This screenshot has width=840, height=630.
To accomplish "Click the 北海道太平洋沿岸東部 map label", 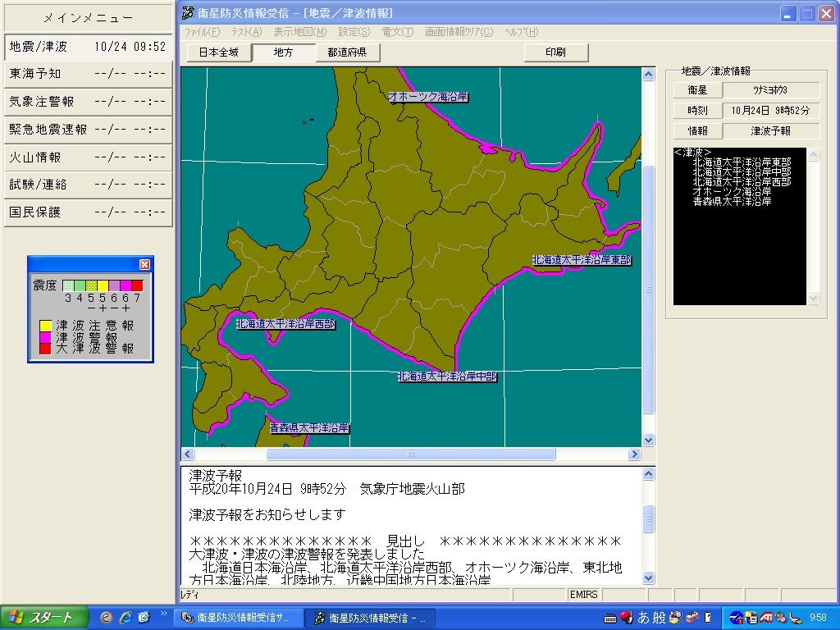I will pos(582,260).
